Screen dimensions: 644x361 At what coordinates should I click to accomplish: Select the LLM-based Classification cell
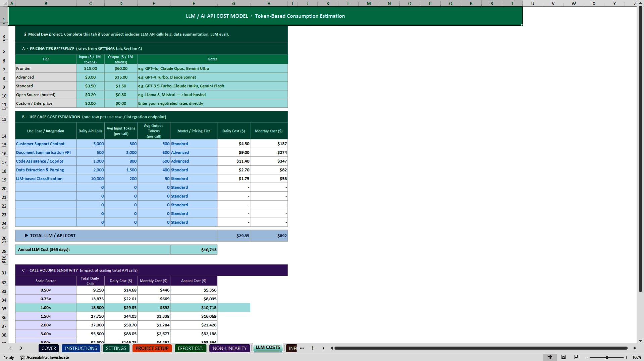click(46, 178)
